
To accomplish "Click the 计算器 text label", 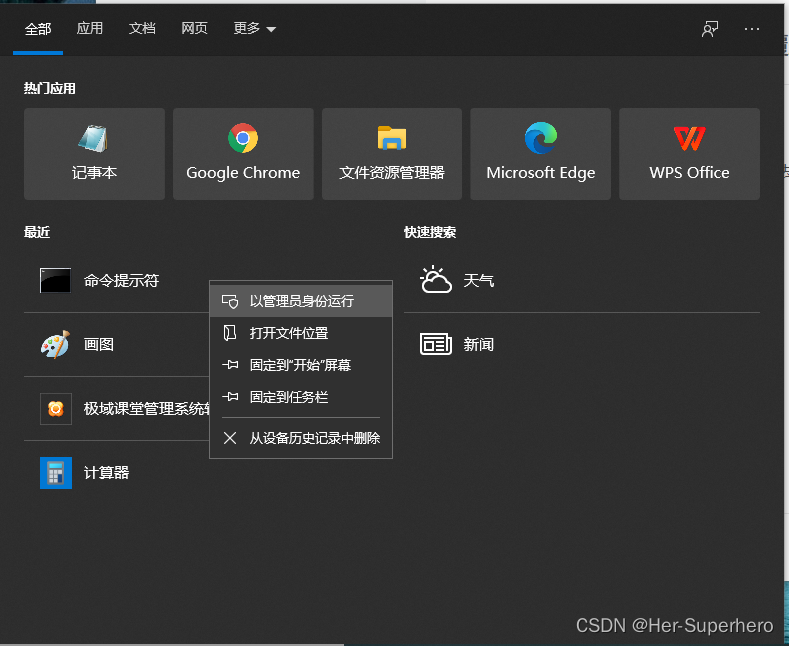I will tap(106, 473).
